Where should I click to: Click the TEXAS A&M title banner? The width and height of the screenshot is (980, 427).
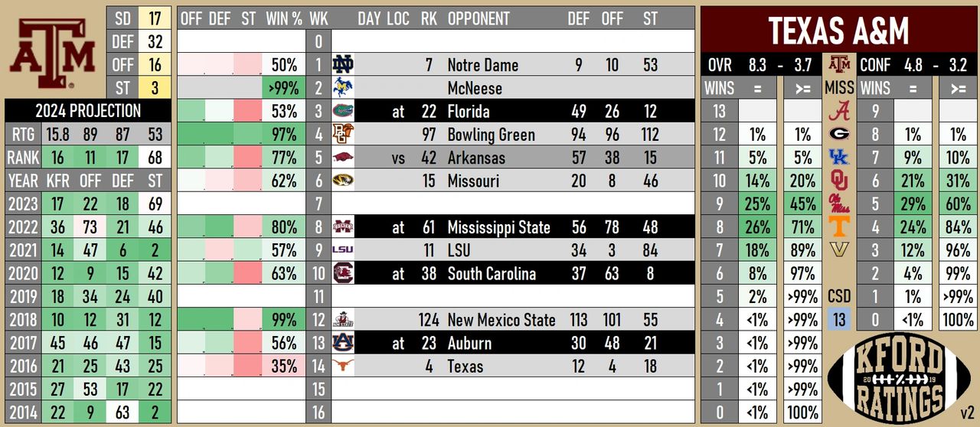tap(839, 31)
